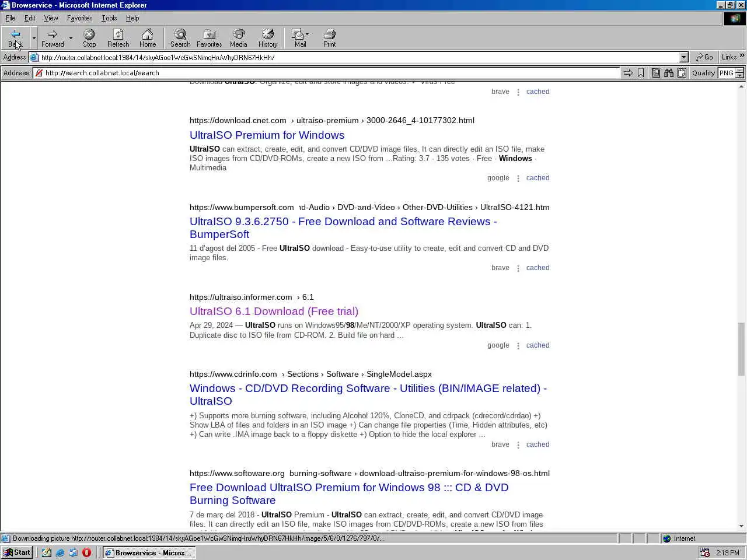
Task: Open the three-dot menu on bumpersoft result
Action: coord(518,268)
